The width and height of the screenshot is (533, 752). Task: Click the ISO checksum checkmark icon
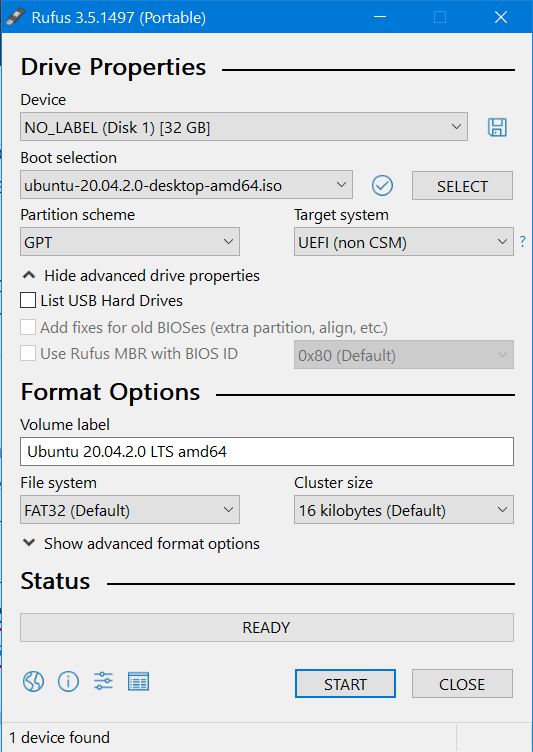coord(382,186)
